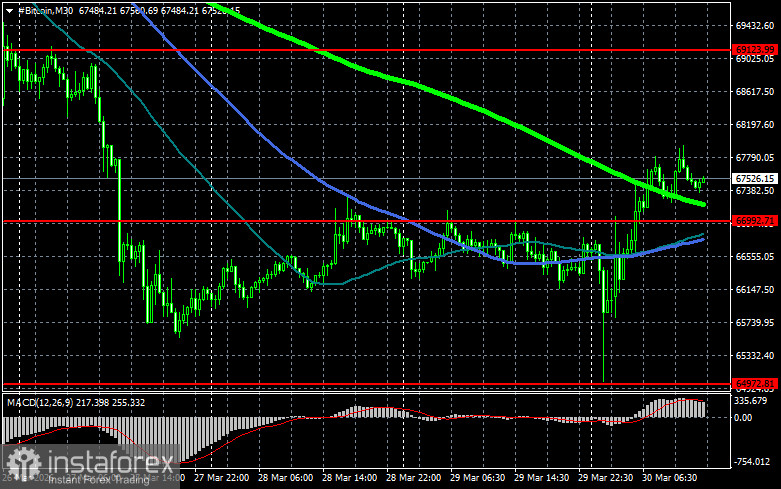Click the red 64972.81 price level tag
781x489 pixels.
point(756,384)
